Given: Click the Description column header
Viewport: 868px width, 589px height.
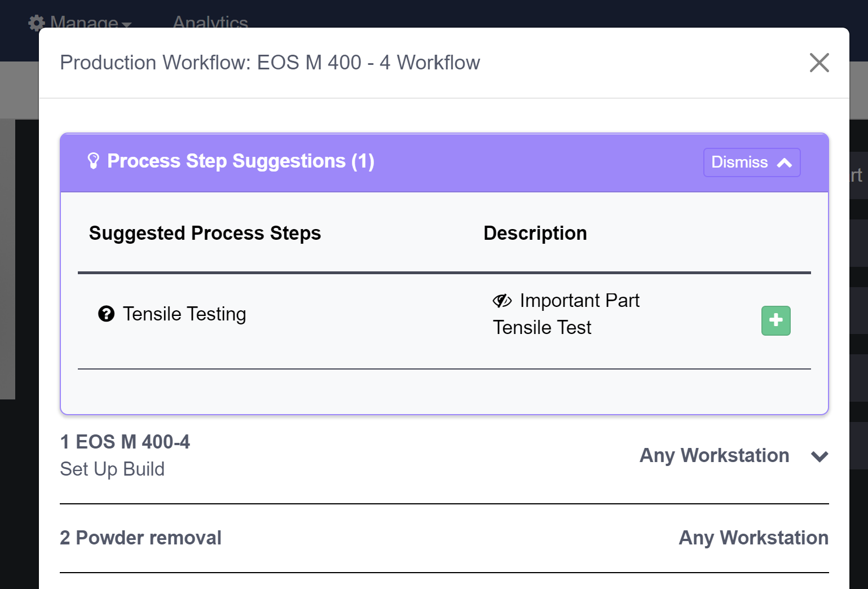Looking at the screenshot, I should pyautogui.click(x=535, y=233).
